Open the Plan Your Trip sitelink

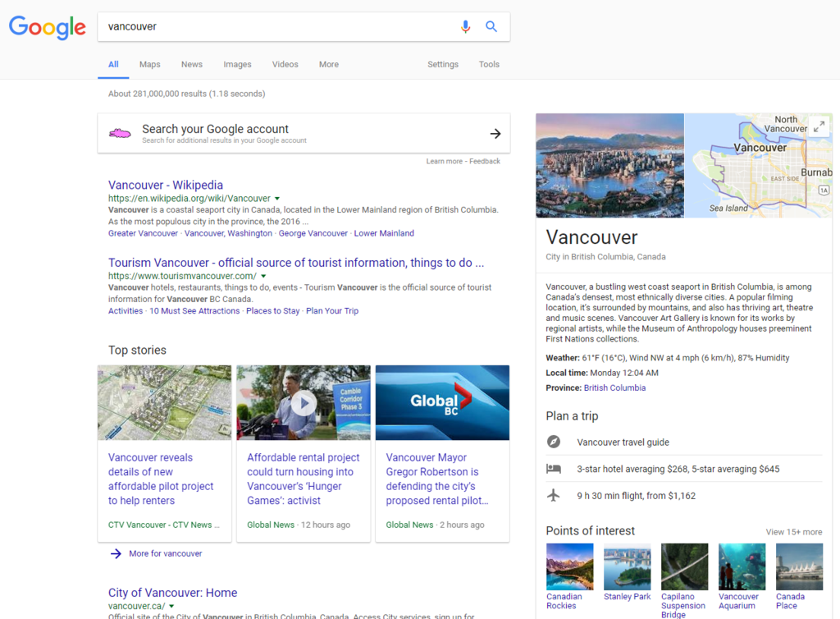[332, 311]
